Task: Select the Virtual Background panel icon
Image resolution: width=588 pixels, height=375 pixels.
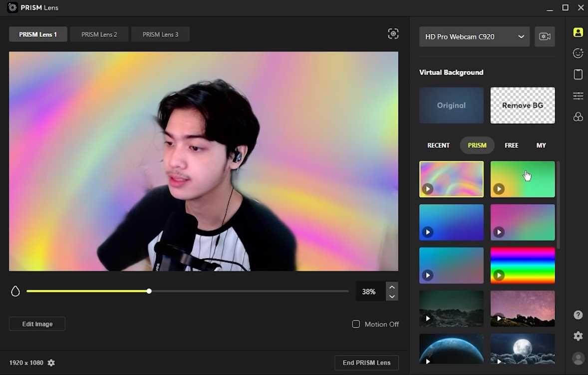Action: [x=578, y=32]
